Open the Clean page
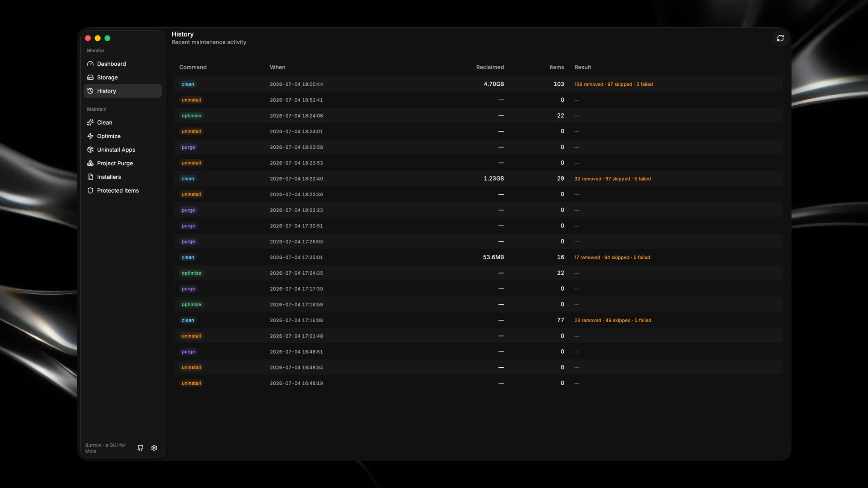Screen dimensions: 868x488 [123, 122]
